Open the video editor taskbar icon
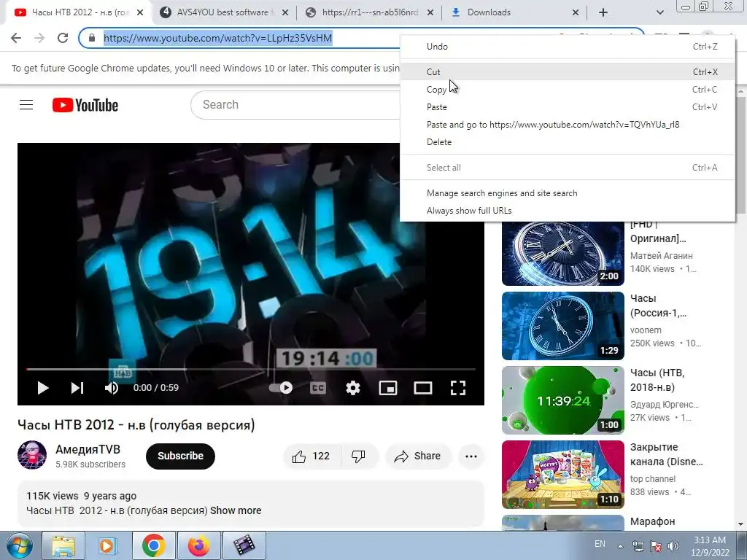Viewport: 747px width, 560px height. (244, 545)
